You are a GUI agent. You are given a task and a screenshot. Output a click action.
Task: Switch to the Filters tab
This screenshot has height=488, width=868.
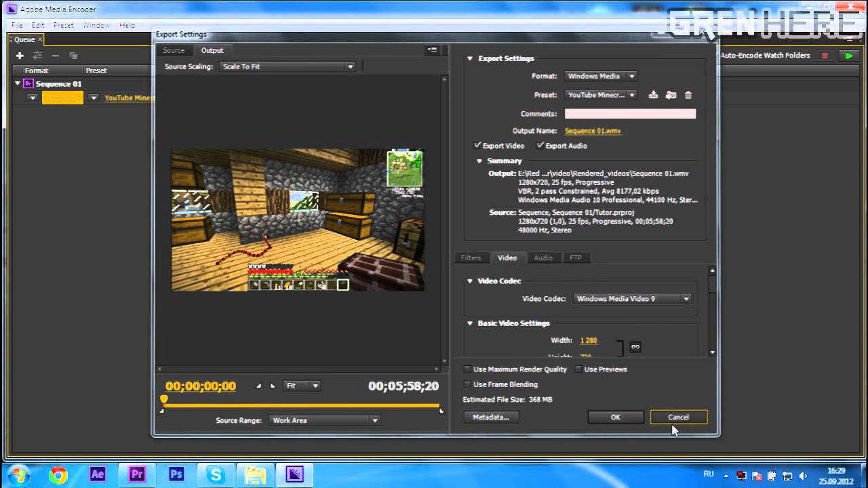(471, 258)
